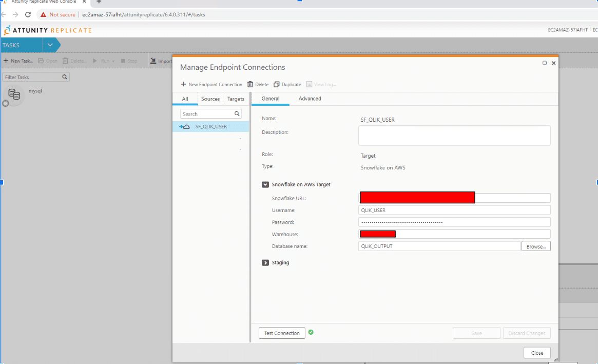Click the Filter Tasks magnifier icon

(x=65, y=77)
